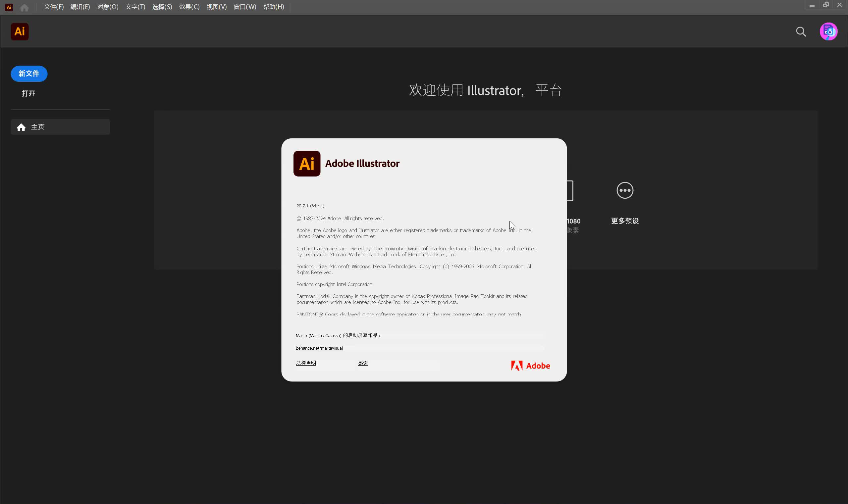Screen dimensions: 848x504
Task: Click the home icon in title bar
Action: pos(25,8)
